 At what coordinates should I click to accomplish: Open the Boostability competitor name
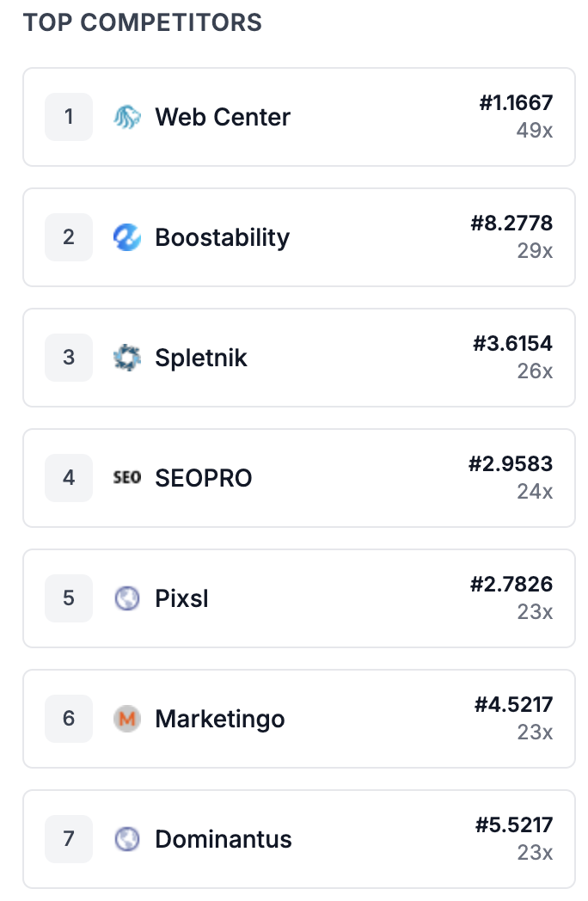coord(223,237)
